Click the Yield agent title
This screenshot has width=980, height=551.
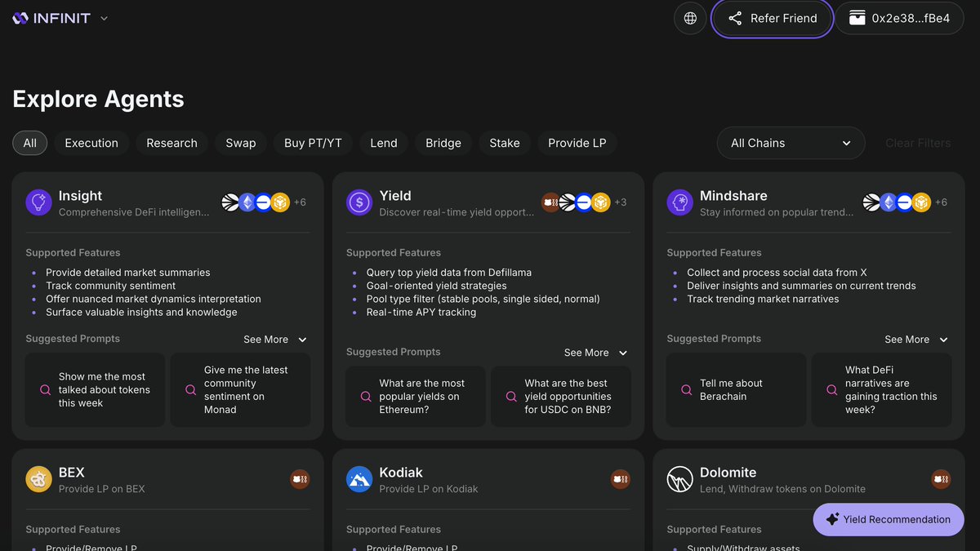pos(395,196)
